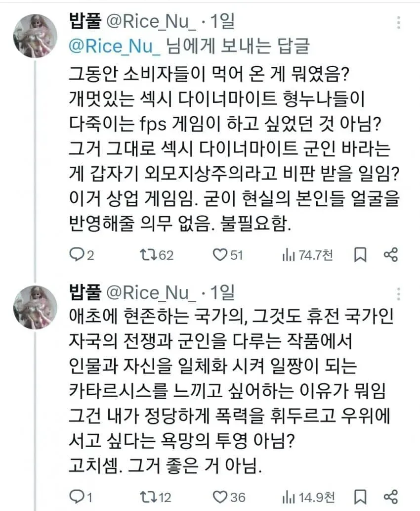
Task: Open more options menu on first tweet
Action: tap(399, 22)
